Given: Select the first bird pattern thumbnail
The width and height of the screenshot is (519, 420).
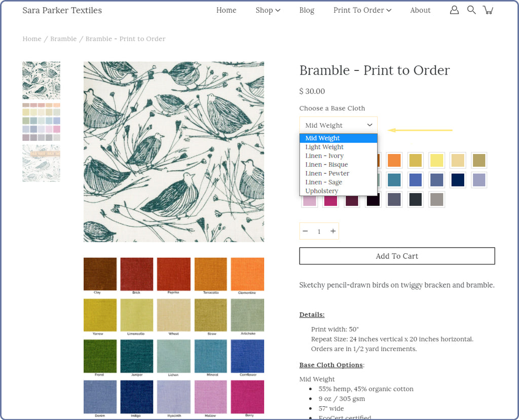Looking at the screenshot, I should point(41,80).
